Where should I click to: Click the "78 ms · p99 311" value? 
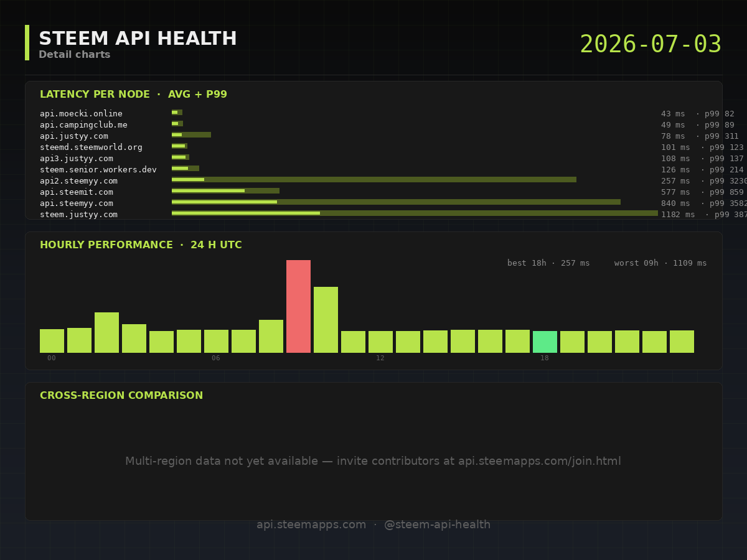[x=700, y=136]
